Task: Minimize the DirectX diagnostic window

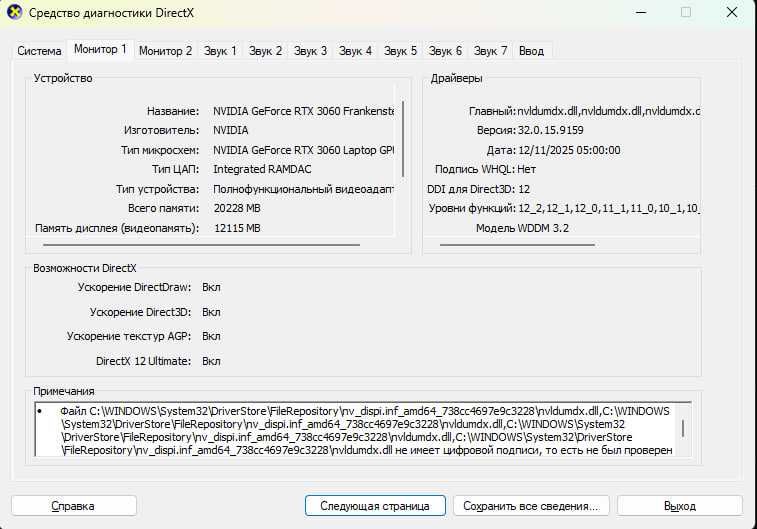Action: (x=641, y=12)
